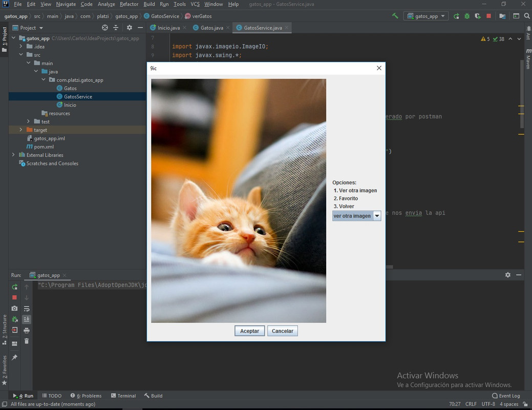The image size is (532, 410).
Task: Open pom.xml in project tree
Action: click(x=44, y=147)
